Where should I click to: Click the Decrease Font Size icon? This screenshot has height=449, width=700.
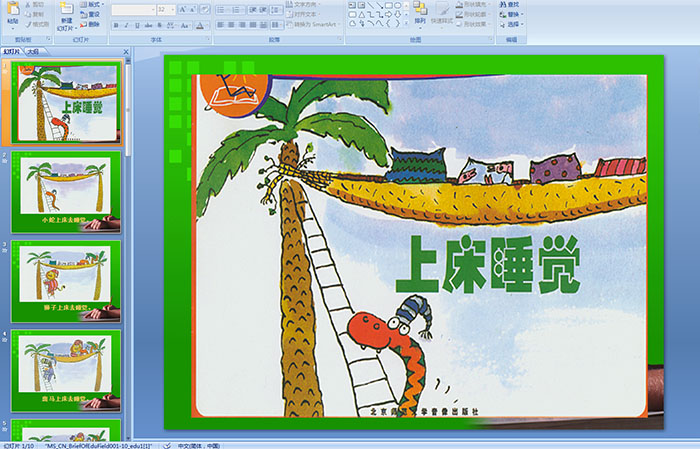click(x=193, y=9)
